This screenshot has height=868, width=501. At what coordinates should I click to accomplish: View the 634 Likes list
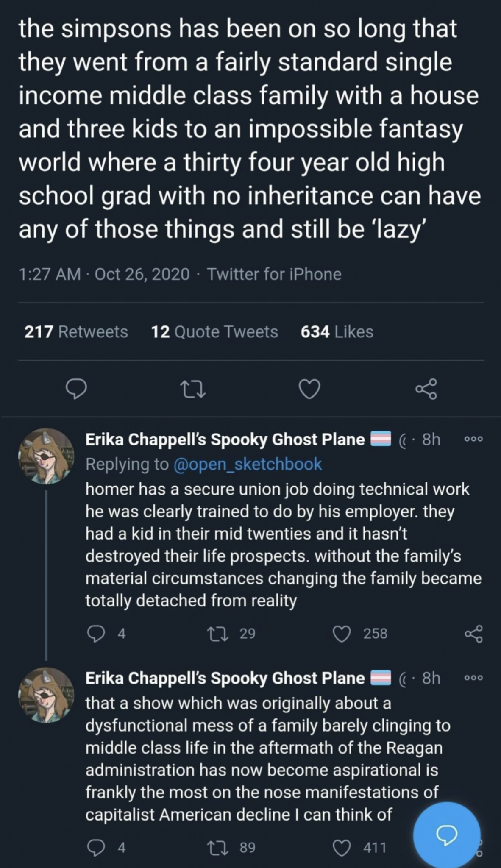coord(337,332)
